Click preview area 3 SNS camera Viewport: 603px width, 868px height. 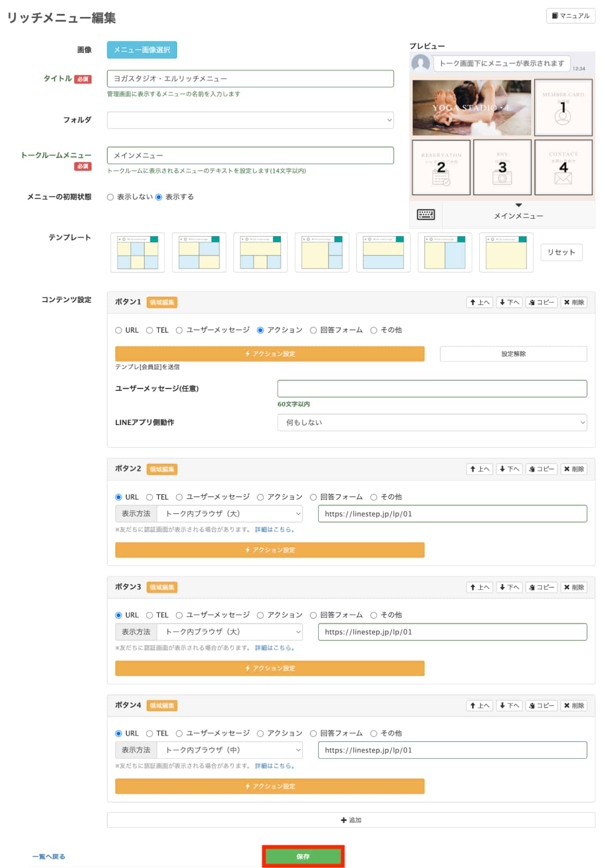pos(502,167)
